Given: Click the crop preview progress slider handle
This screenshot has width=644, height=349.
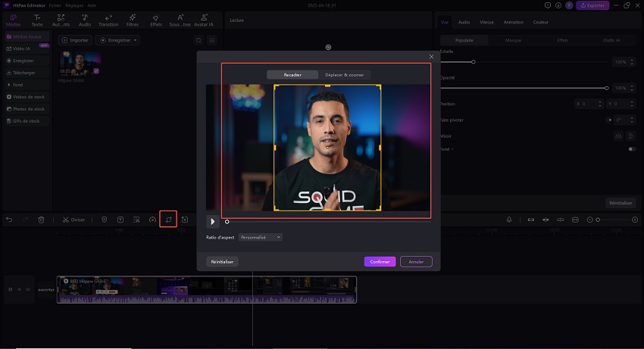Looking at the screenshot, I should 227,222.
